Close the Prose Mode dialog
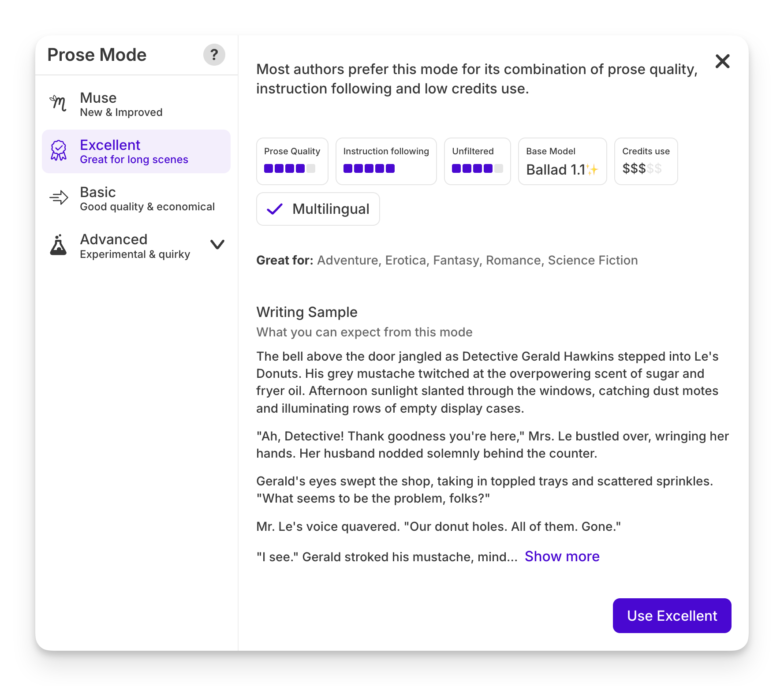Viewport: 784px width, 686px height. tap(722, 61)
